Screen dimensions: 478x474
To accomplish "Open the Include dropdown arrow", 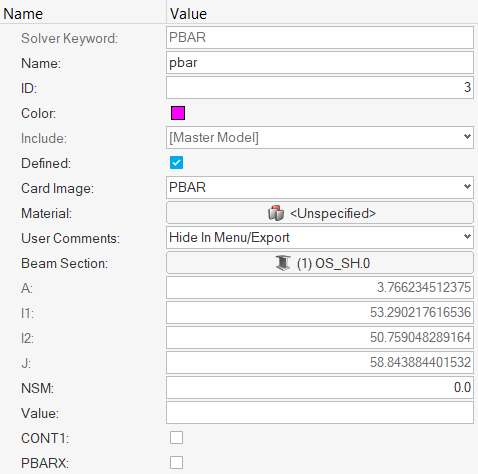I will point(467,137).
